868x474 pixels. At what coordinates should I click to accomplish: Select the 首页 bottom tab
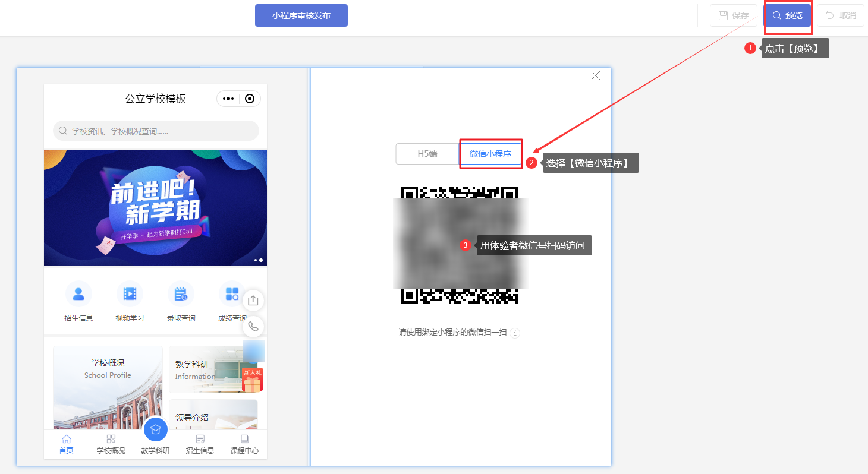(x=66, y=444)
